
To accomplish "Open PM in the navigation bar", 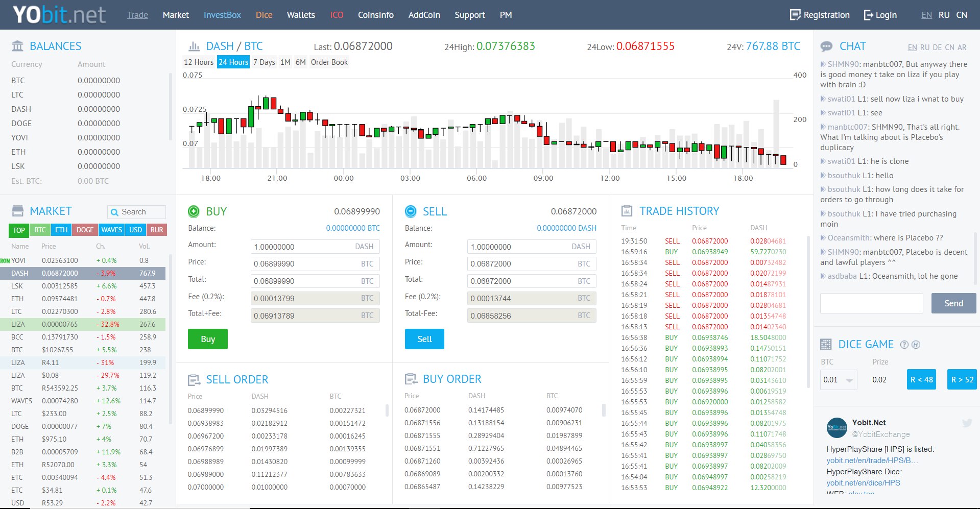I will 506,15.
